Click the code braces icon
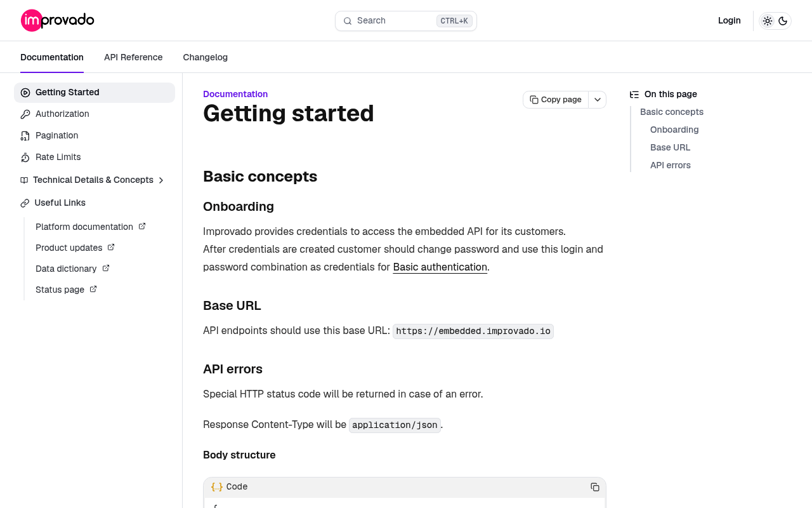 point(217,487)
